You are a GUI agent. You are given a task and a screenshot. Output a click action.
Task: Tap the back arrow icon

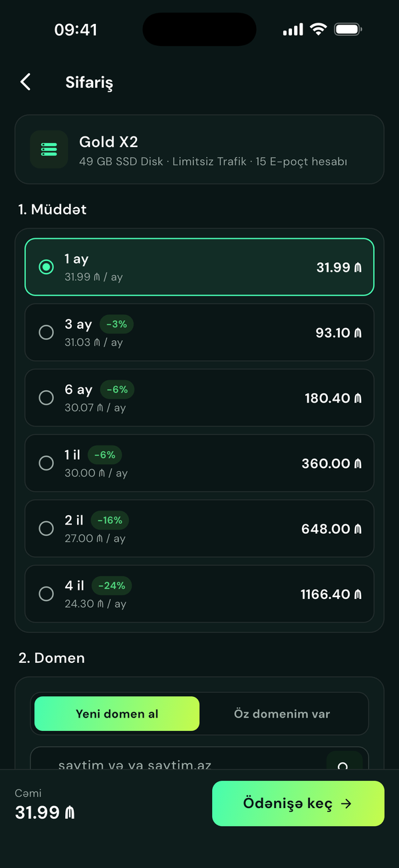point(25,82)
